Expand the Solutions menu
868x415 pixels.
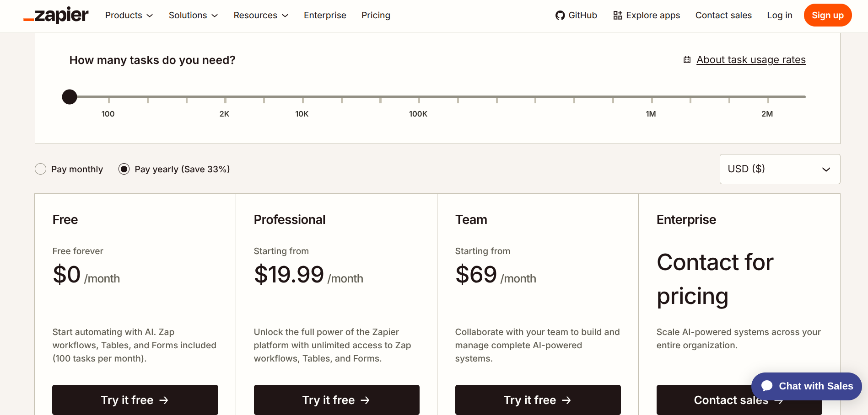coord(193,16)
